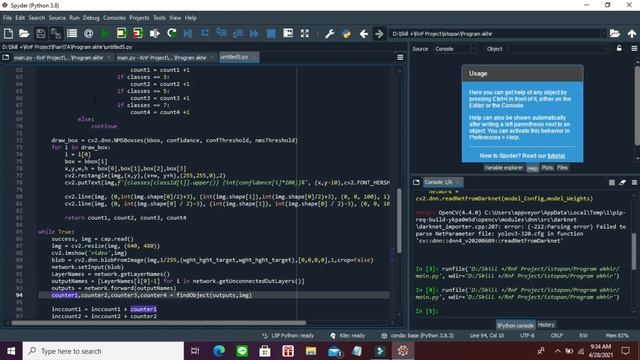Click the conda: base (Python 3.8.3) status

click(x=418, y=336)
